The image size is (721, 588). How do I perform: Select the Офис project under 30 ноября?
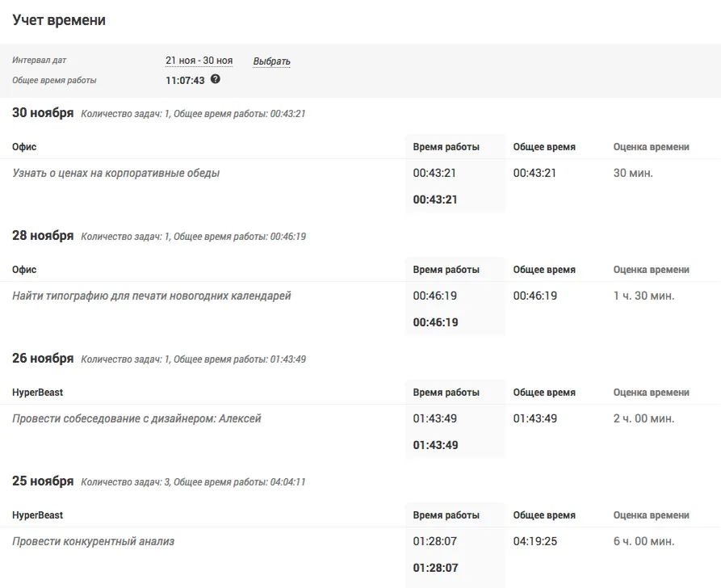coord(24,147)
